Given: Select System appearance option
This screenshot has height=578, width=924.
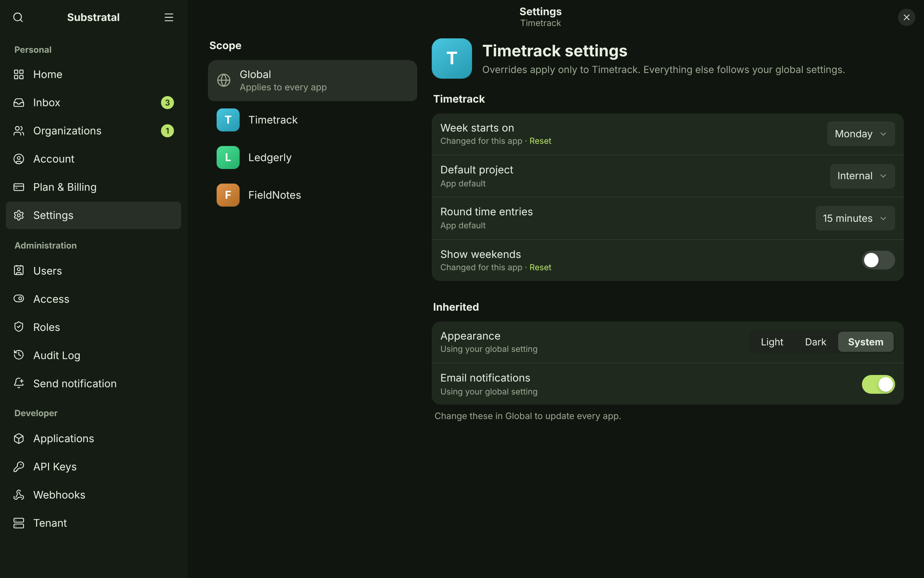Looking at the screenshot, I should 865,342.
